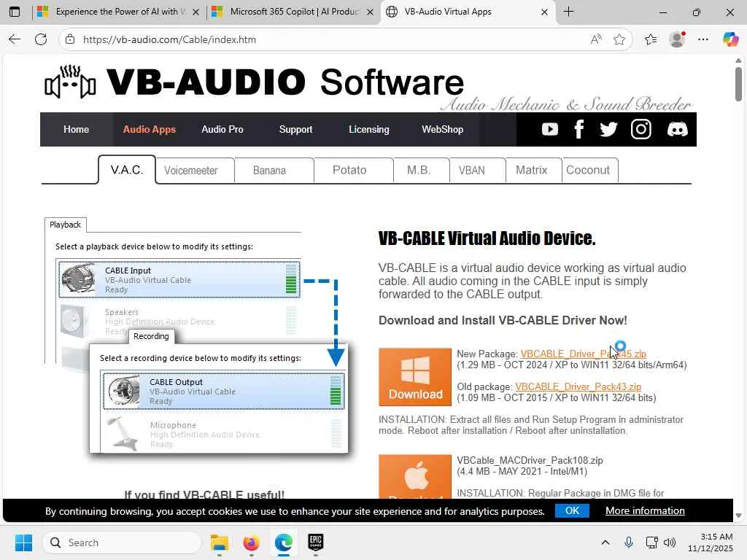Open the Support menu item
Viewport: 747px width, 560px height.
click(x=295, y=129)
